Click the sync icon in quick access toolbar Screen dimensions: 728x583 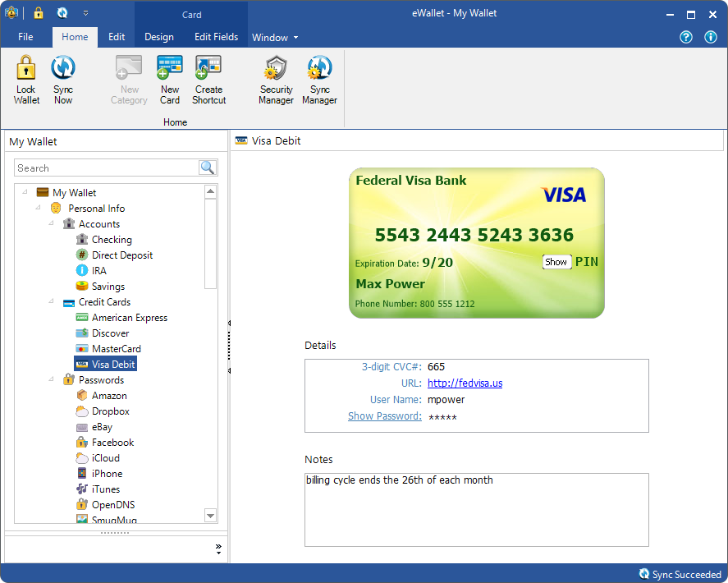tap(62, 13)
